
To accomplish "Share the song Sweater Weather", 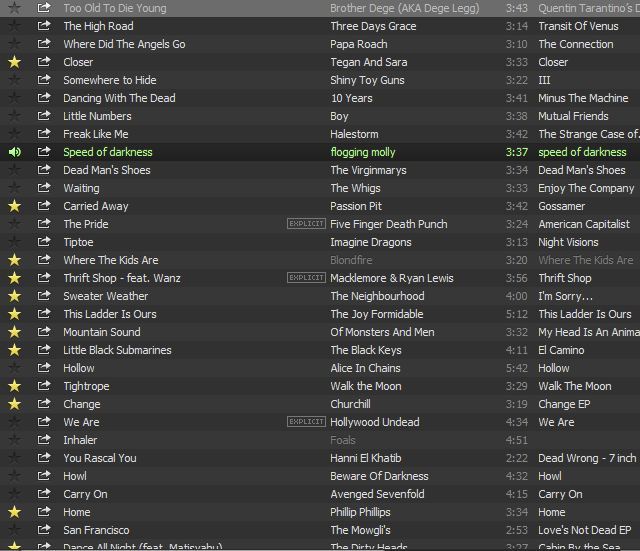I will [x=44, y=296].
